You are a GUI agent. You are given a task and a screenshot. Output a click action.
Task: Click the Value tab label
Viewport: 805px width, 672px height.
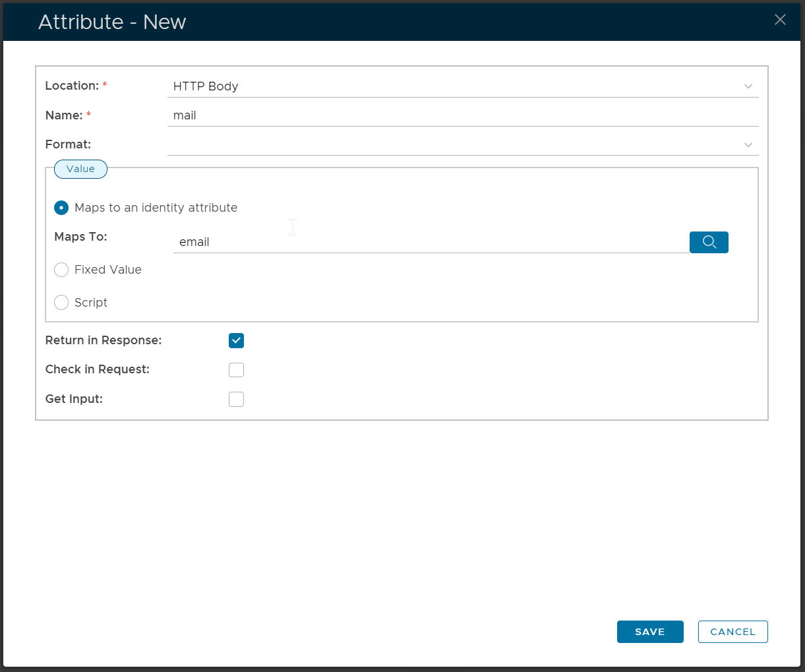[80, 169]
